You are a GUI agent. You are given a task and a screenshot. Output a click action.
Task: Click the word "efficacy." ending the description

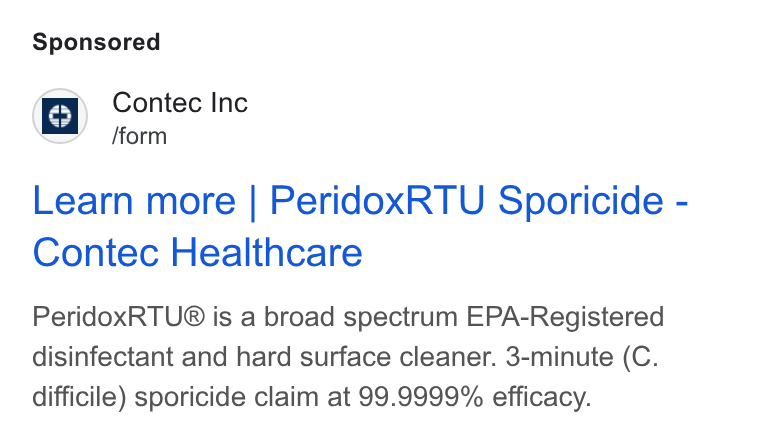pos(542,398)
